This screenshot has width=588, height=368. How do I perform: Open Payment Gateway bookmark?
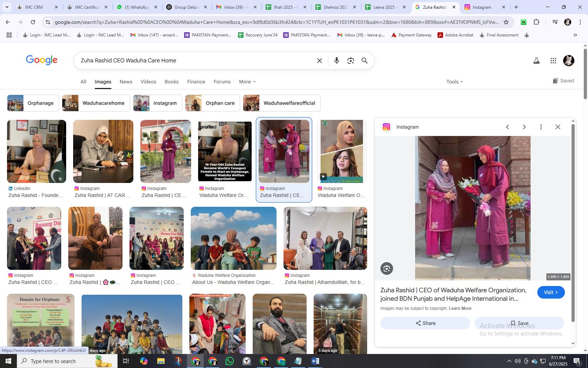(411, 35)
